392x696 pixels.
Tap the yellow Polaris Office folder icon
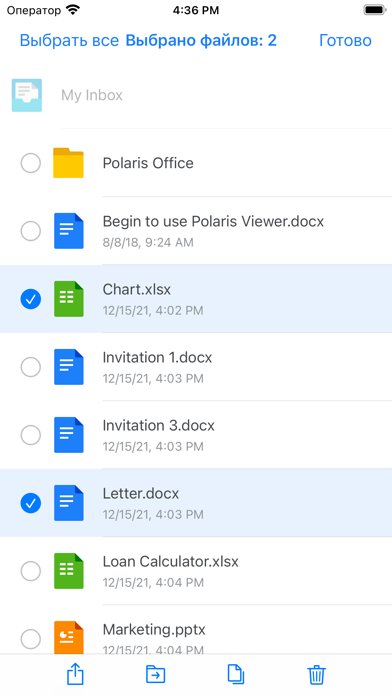pos(68,163)
